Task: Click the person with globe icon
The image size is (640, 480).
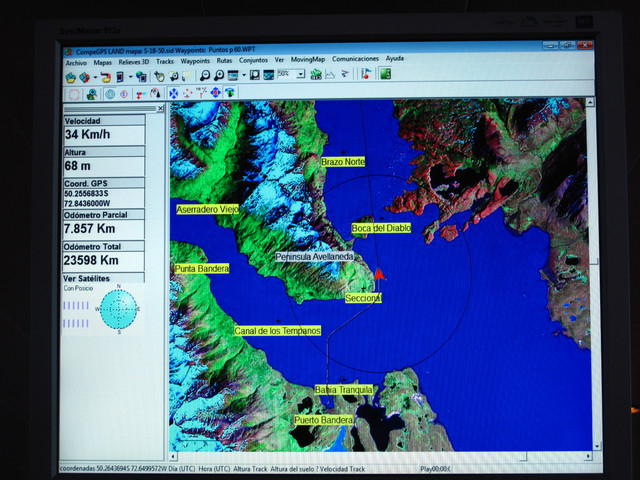Action: pos(92,95)
